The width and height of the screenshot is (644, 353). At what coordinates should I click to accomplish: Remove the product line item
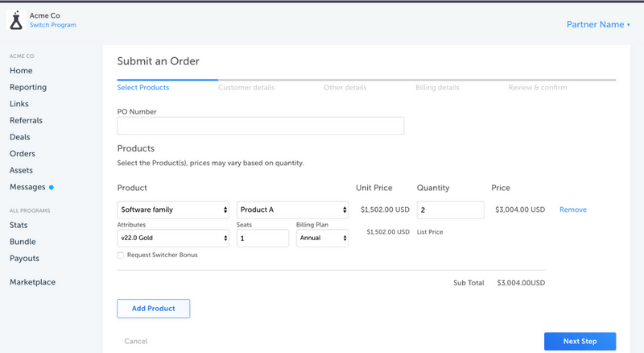click(x=573, y=210)
